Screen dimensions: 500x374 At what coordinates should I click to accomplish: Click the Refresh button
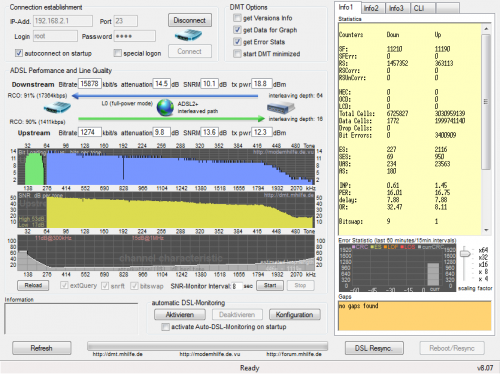click(x=42, y=348)
